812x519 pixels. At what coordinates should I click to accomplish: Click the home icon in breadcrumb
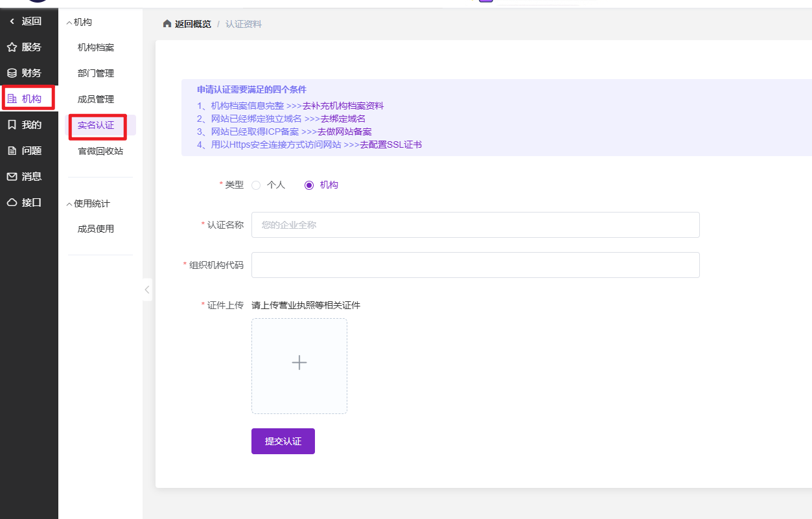(x=167, y=24)
